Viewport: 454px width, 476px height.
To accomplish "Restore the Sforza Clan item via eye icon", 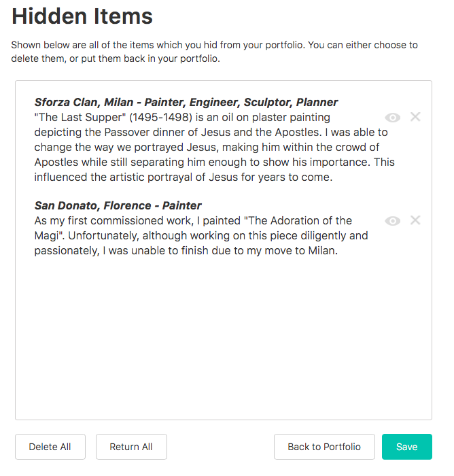I will 392,118.
